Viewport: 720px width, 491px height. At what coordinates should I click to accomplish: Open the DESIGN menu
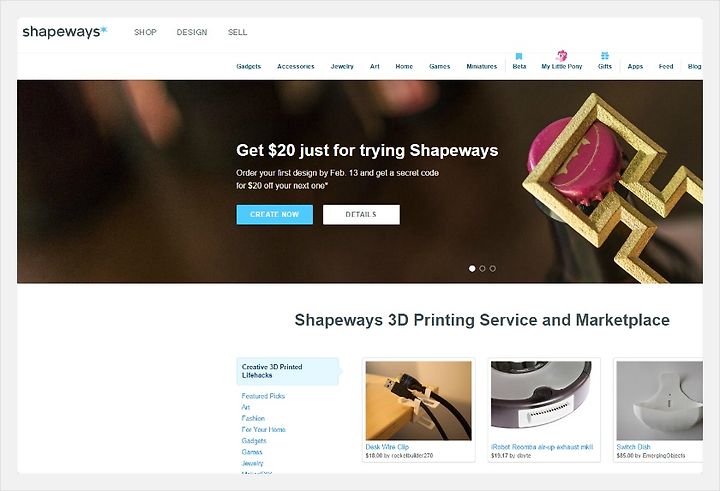(x=192, y=32)
